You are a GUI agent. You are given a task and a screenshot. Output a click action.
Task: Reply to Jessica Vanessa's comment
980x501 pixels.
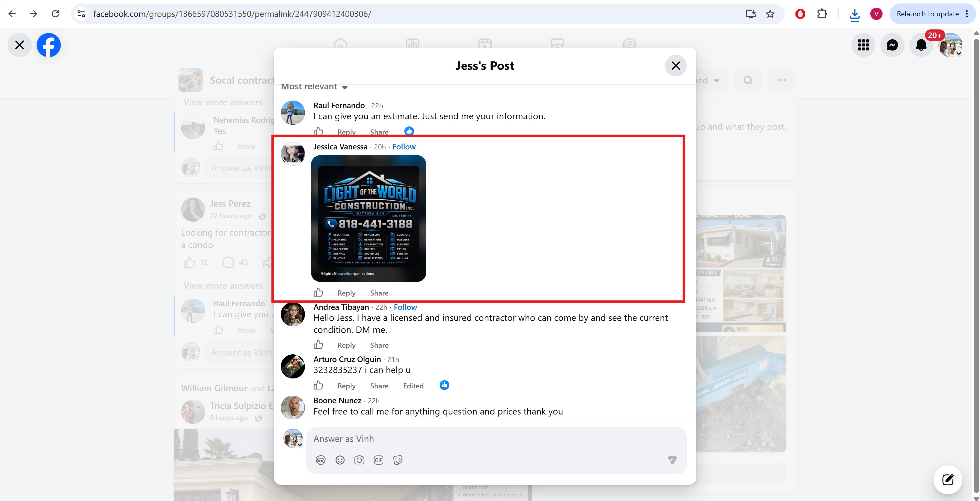pyautogui.click(x=347, y=293)
